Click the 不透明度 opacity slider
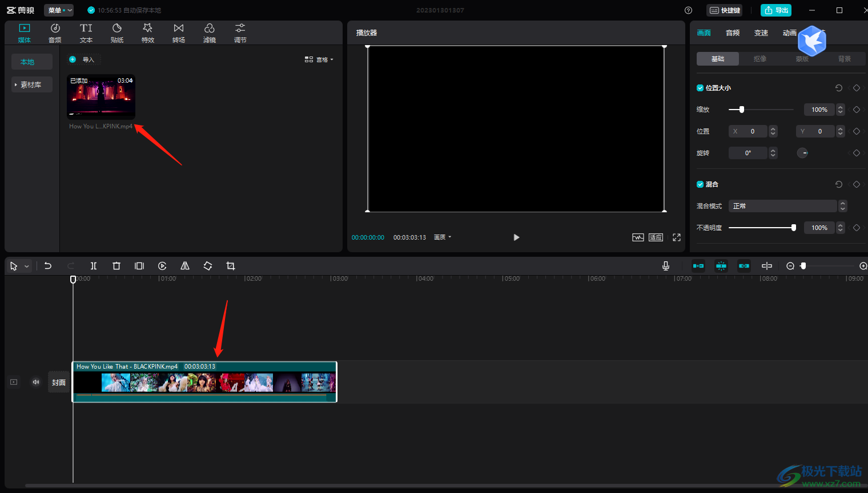This screenshot has height=493, width=868. point(762,228)
